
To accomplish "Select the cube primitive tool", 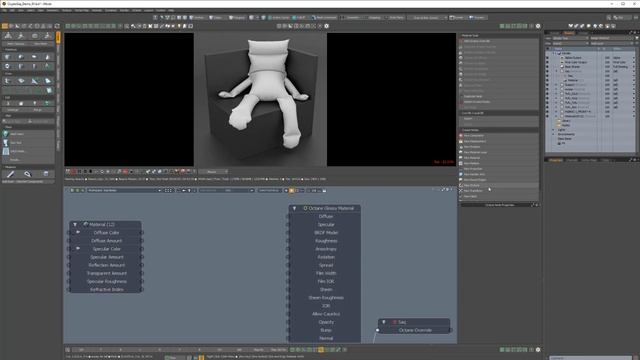I will 7,57.
